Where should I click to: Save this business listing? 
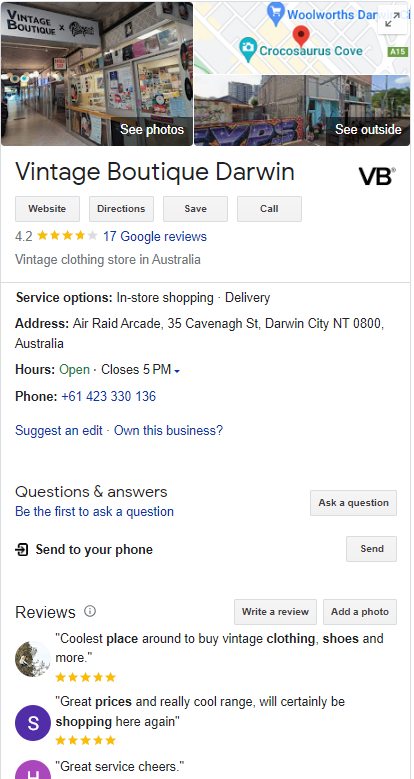[195, 209]
